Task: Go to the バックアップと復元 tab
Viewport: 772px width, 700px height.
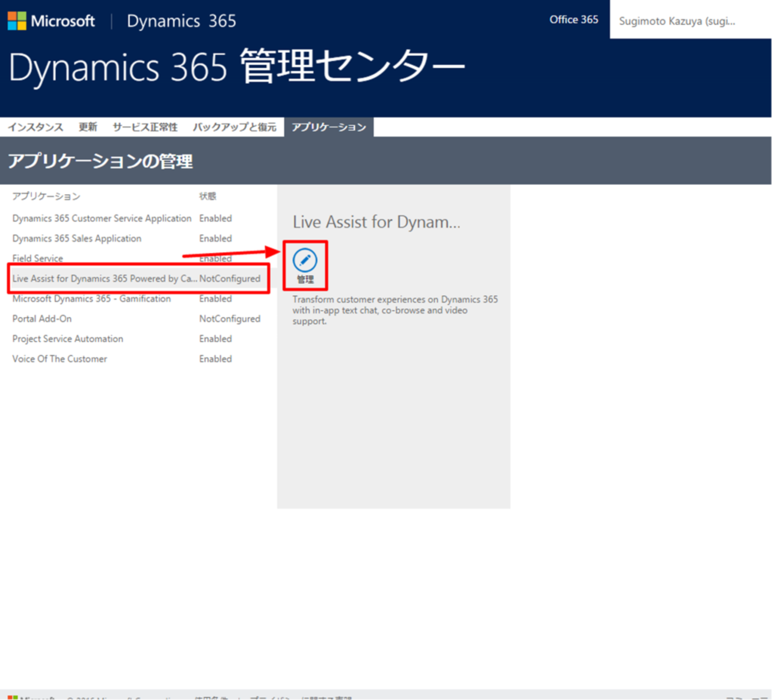Action: click(x=234, y=127)
